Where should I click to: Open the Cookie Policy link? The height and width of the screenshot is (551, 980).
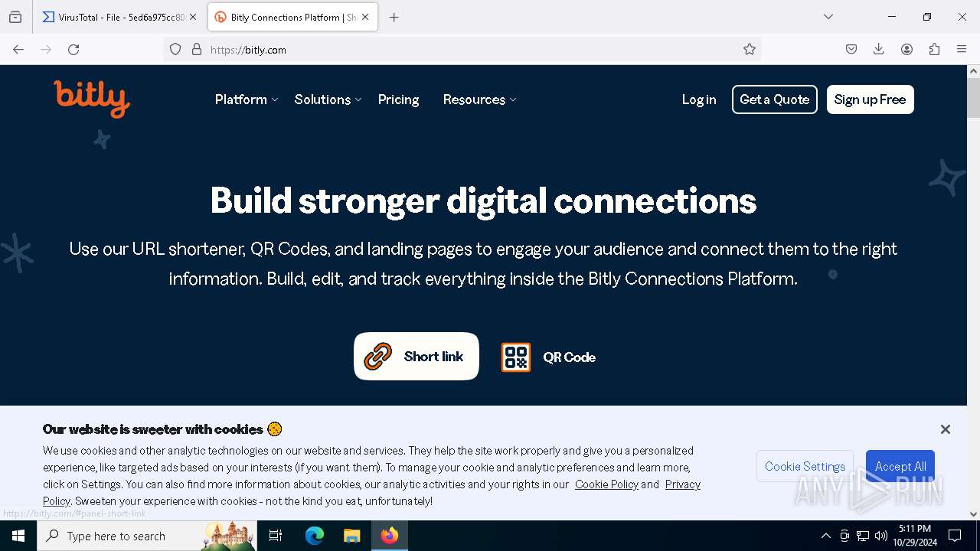tap(606, 484)
